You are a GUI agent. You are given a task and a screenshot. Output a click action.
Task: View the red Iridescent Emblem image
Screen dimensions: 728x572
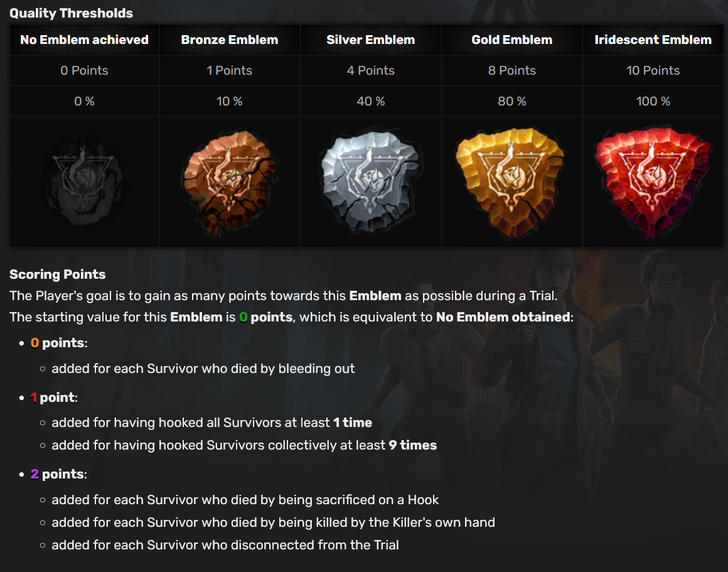coord(652,182)
